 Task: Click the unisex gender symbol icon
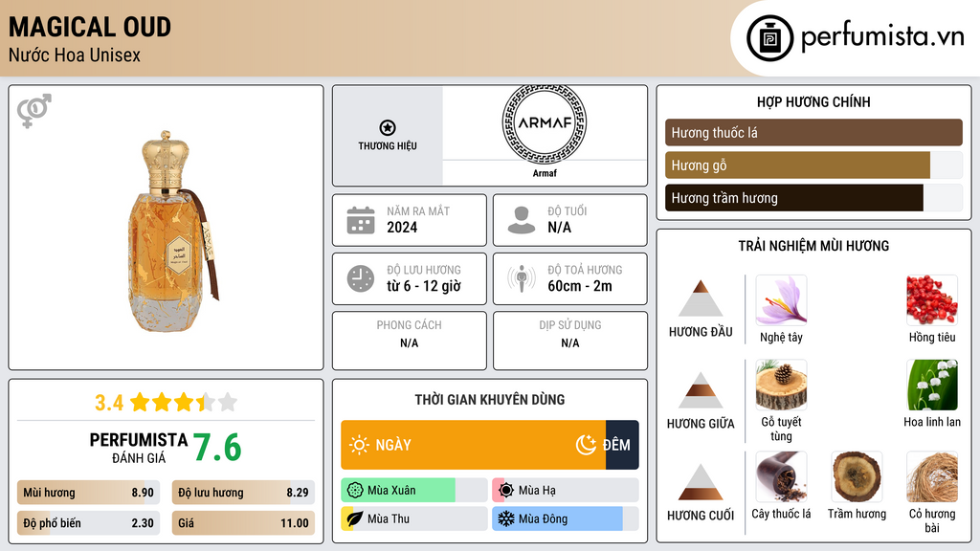coord(34,111)
